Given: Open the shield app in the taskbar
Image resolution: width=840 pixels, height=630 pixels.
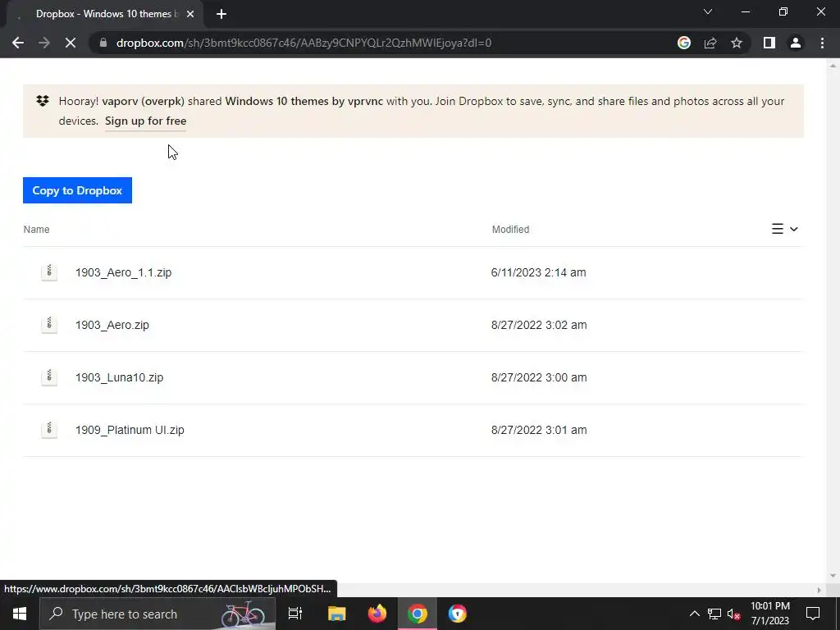Looking at the screenshot, I should click(x=458, y=614).
